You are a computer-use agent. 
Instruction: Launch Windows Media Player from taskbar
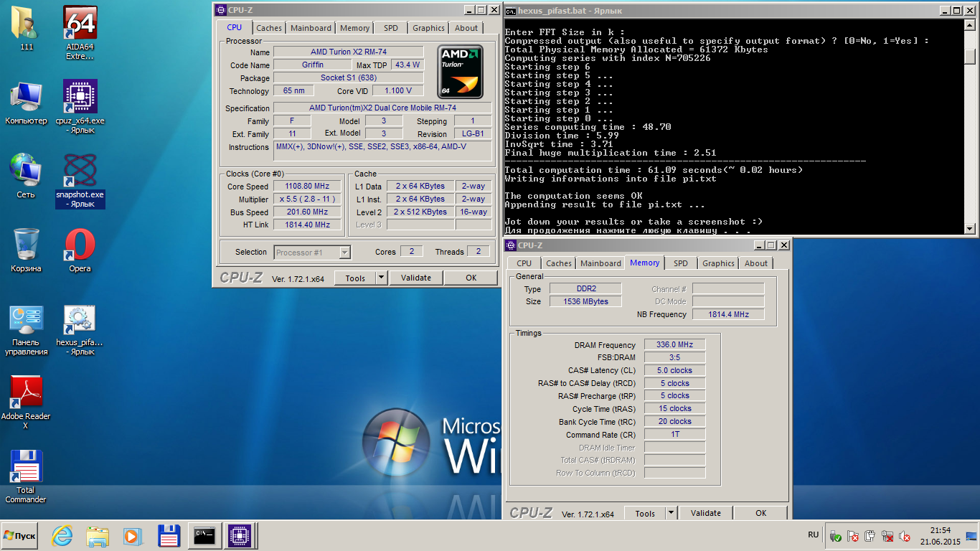pyautogui.click(x=132, y=536)
